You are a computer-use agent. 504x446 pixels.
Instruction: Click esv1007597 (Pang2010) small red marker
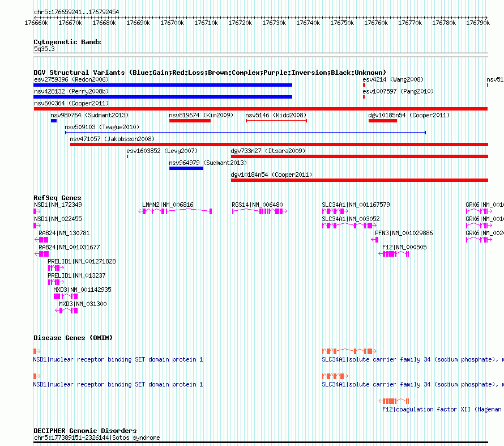pos(364,97)
